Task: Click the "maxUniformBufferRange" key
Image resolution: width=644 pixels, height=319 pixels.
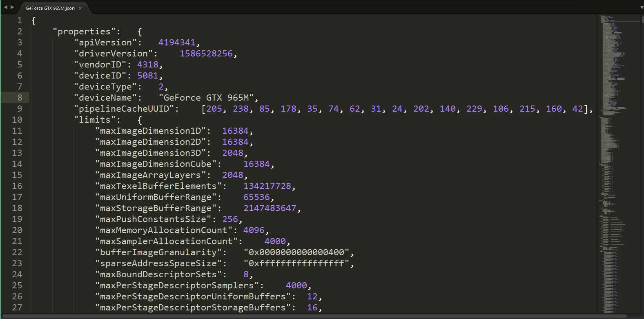Action: (x=156, y=197)
